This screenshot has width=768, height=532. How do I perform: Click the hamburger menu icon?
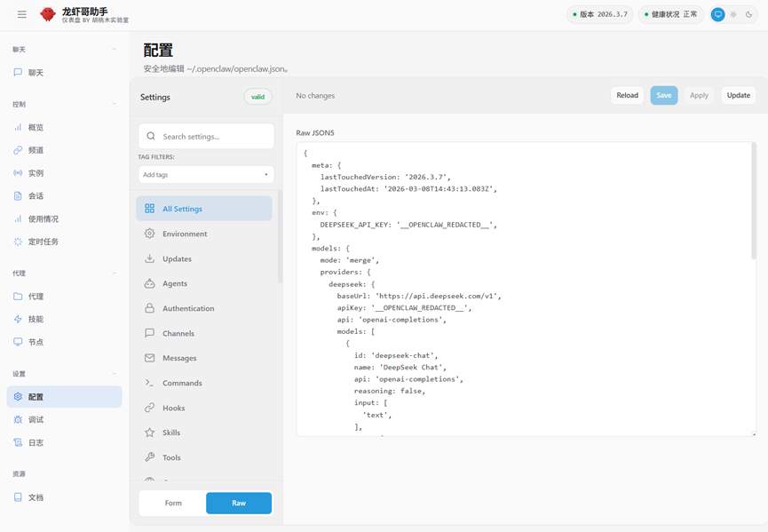pyautogui.click(x=22, y=14)
